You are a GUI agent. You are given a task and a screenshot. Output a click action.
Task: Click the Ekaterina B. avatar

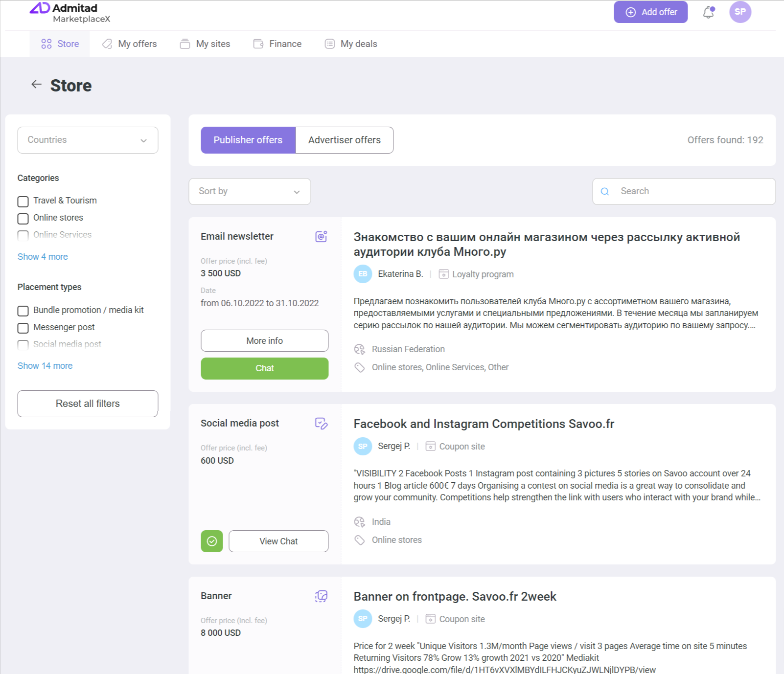363,274
